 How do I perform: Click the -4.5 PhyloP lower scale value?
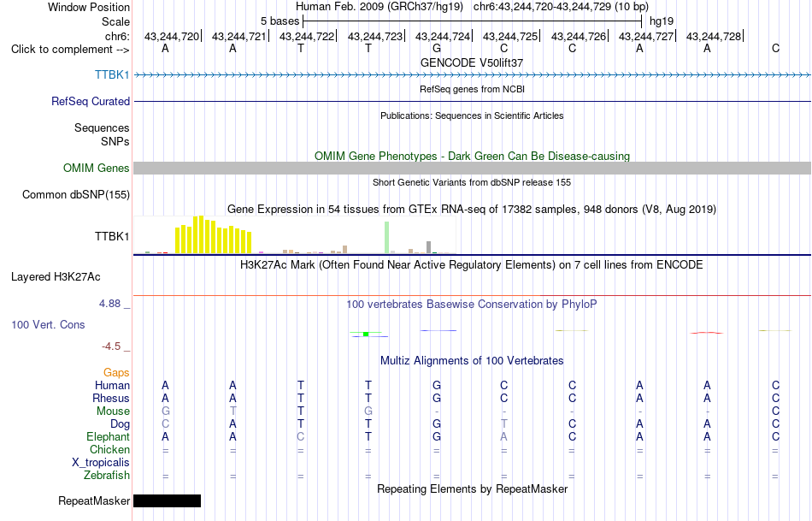pos(111,346)
